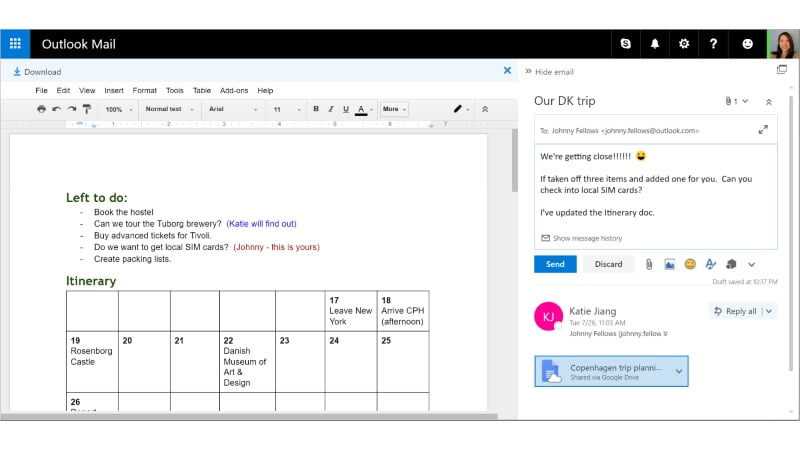Image resolution: width=800 pixels, height=450 pixels.
Task: Open the Format menu
Action: 144,90
